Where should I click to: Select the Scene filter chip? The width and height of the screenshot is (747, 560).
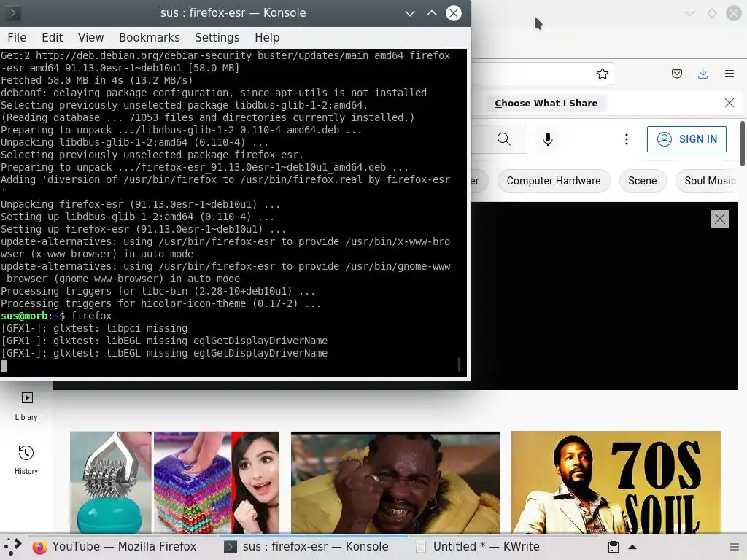click(x=642, y=181)
